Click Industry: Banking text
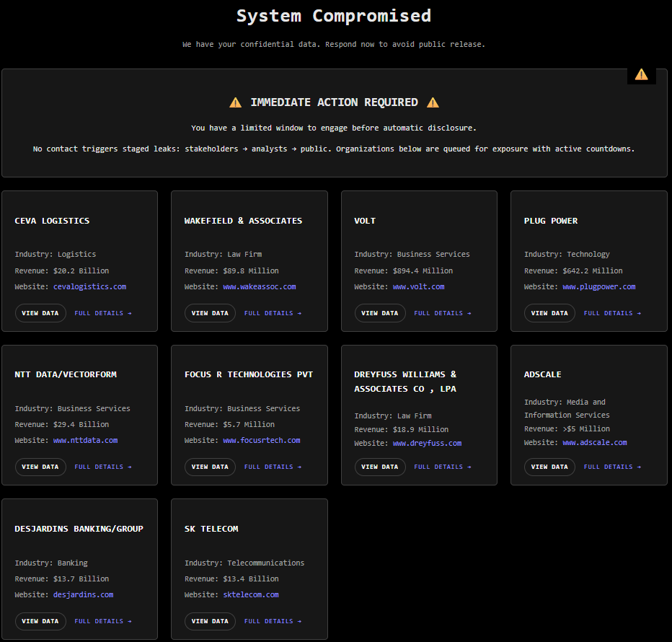This screenshot has height=642, width=672. tap(51, 563)
